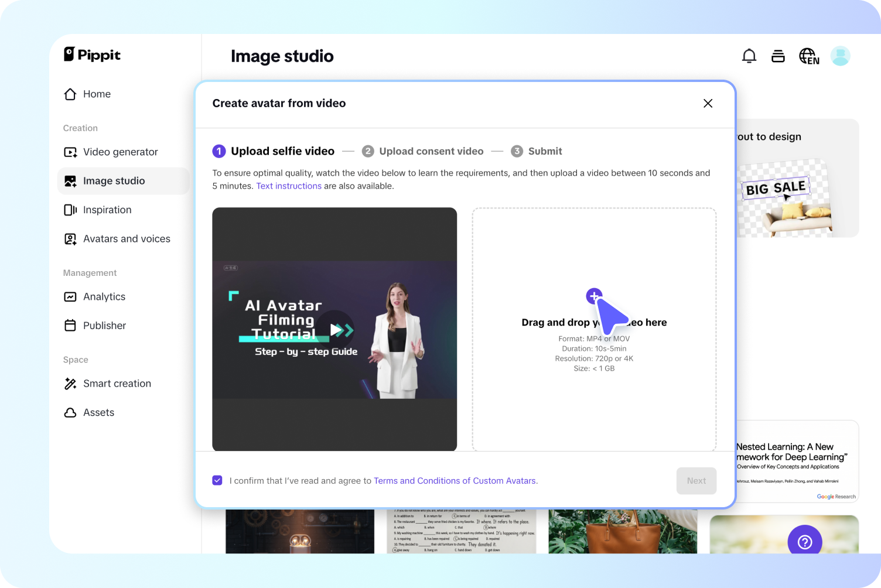This screenshot has width=881, height=588.
Task: Click the Pippit logo
Action: click(92, 54)
